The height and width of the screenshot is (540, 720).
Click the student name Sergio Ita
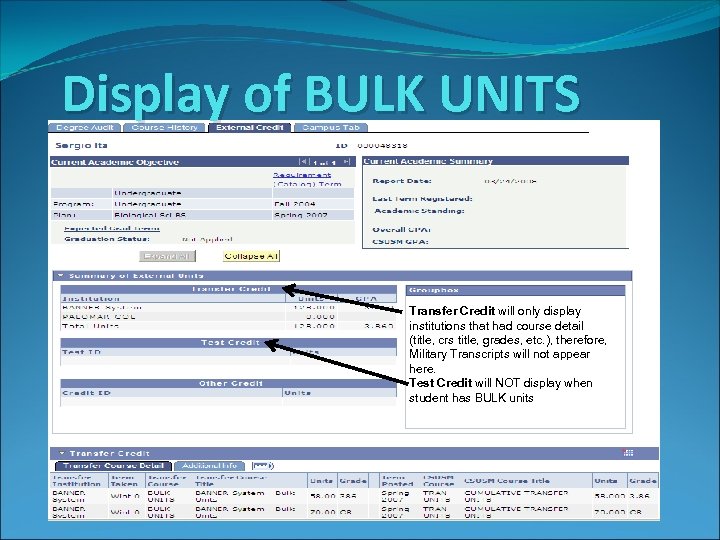coord(81,146)
